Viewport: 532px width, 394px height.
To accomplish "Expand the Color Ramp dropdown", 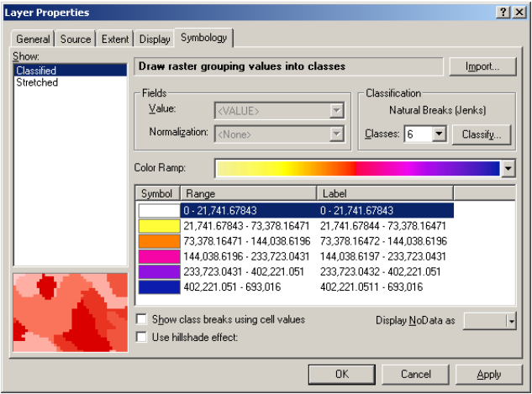I will pos(508,169).
